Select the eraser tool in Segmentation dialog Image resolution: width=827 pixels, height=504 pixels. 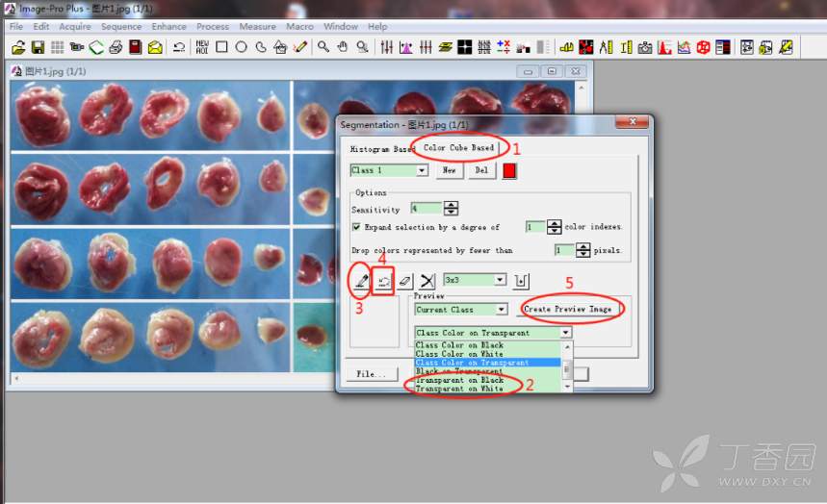coord(405,281)
